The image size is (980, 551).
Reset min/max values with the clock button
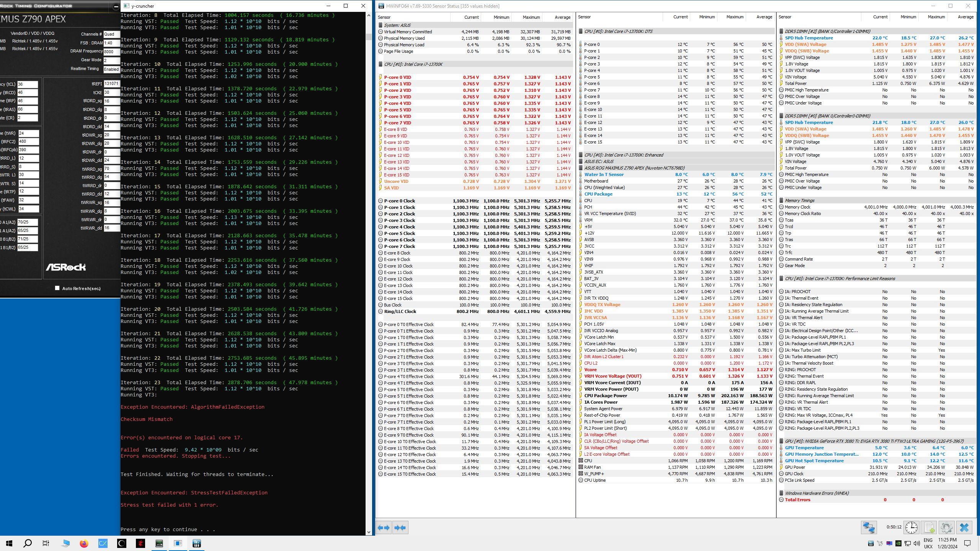pyautogui.click(x=911, y=528)
